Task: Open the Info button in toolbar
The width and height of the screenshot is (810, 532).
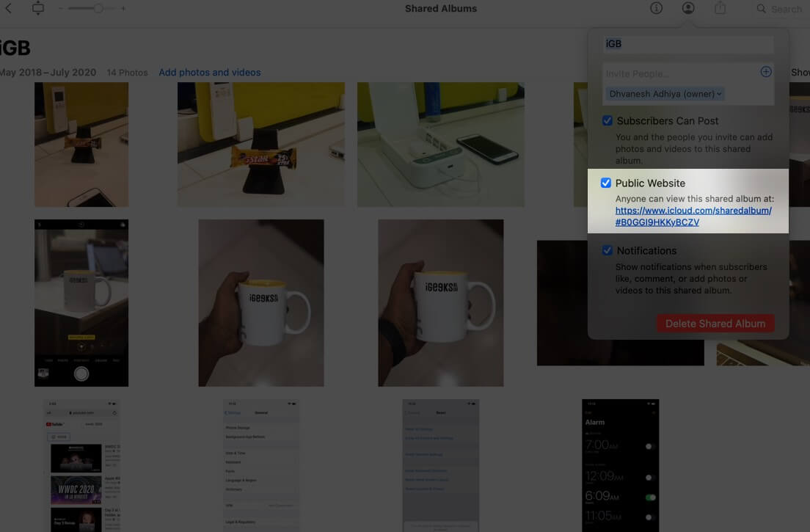Action: (x=656, y=8)
